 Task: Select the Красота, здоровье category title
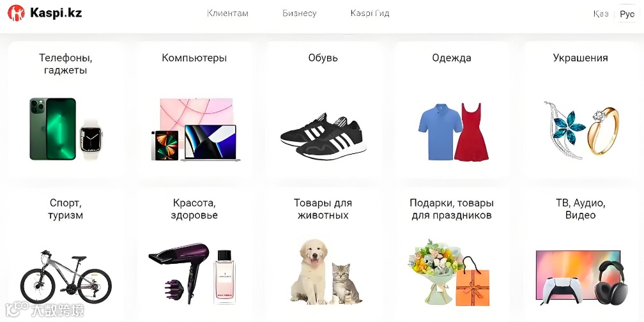click(194, 209)
